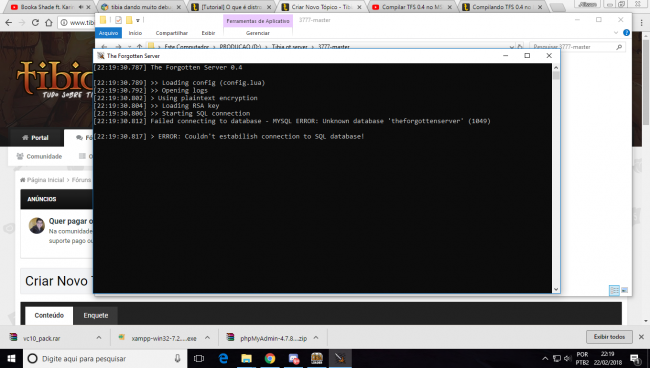Open the Compartilhar ribbon tab
Screen dimensions: 650x368
(172, 33)
